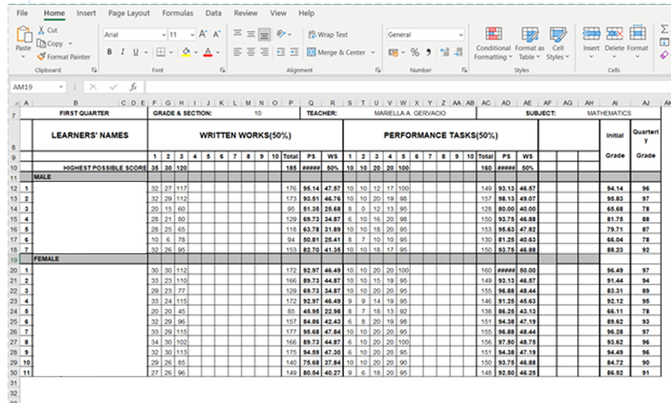
Task: Switch to the Formulas tab
Action: pos(178,13)
